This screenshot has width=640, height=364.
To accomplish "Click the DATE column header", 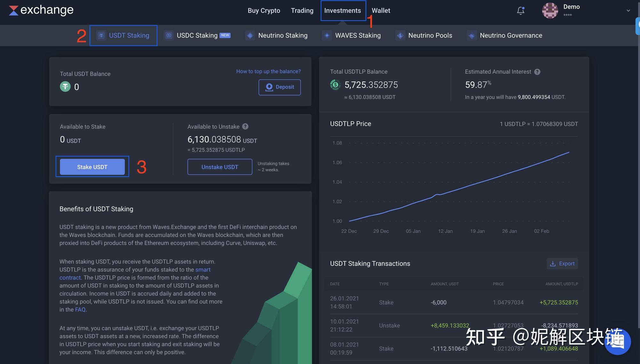I will click(335, 284).
